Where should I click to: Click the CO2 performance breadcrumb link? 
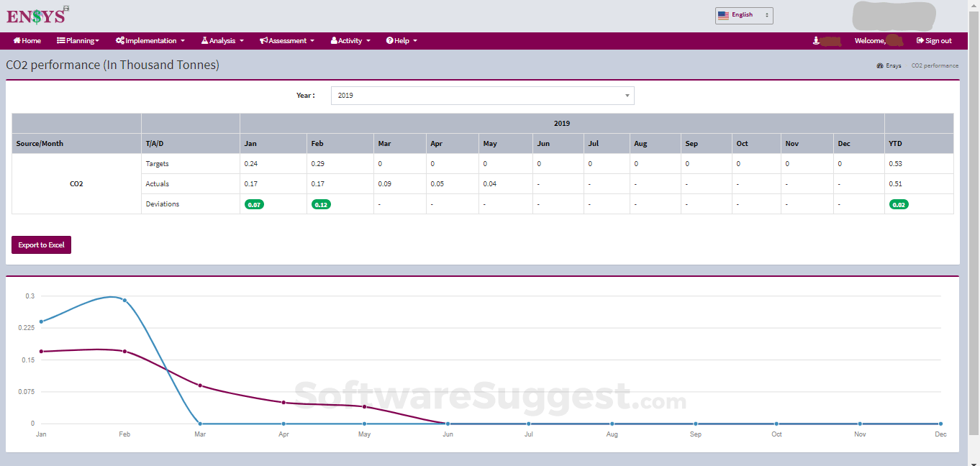pos(935,65)
